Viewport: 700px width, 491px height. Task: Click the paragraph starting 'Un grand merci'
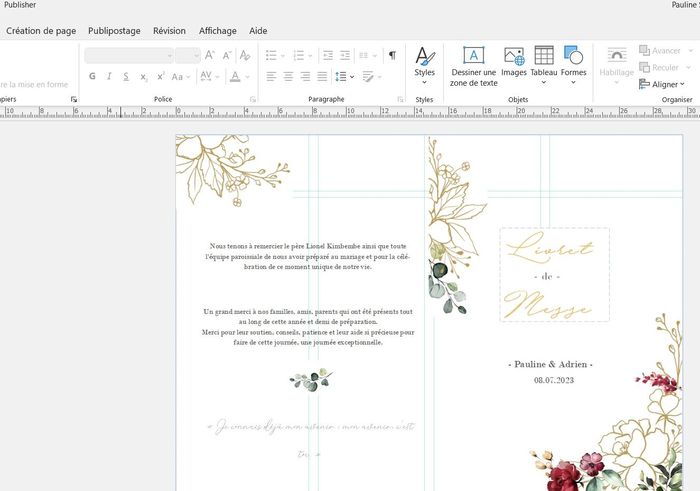[308, 327]
